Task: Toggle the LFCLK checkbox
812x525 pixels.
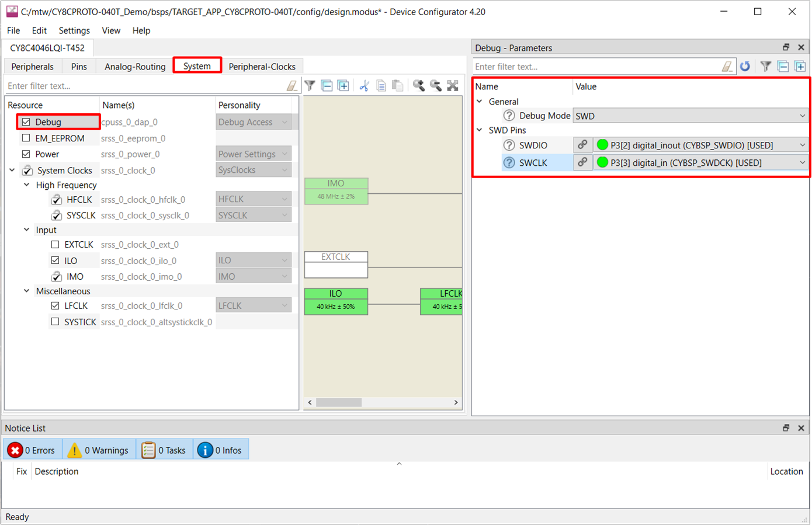Action: point(55,305)
